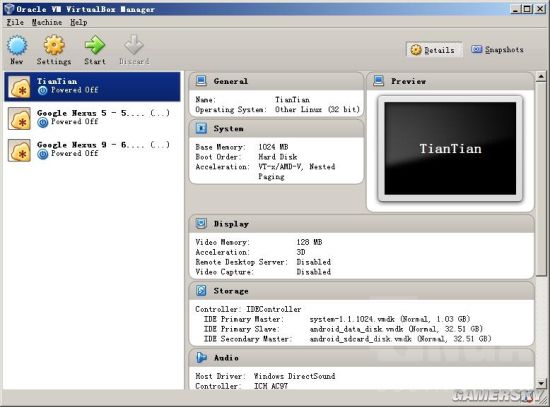Click 'Controller: IDEController' storage line
This screenshot has width=550, height=407.
point(248,309)
